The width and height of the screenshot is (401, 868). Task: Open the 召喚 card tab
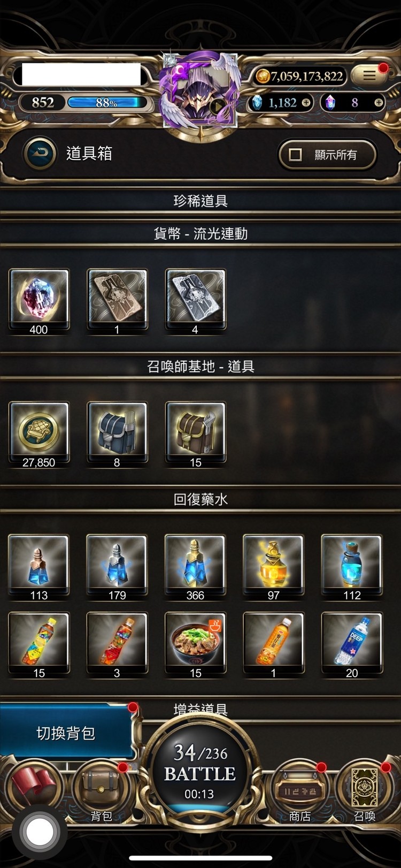click(x=365, y=793)
